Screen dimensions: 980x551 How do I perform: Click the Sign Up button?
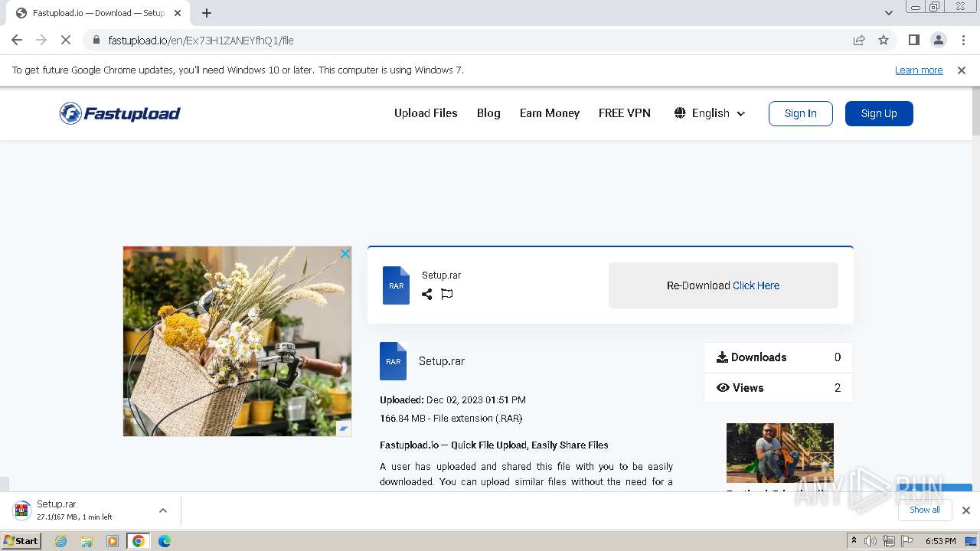(879, 113)
